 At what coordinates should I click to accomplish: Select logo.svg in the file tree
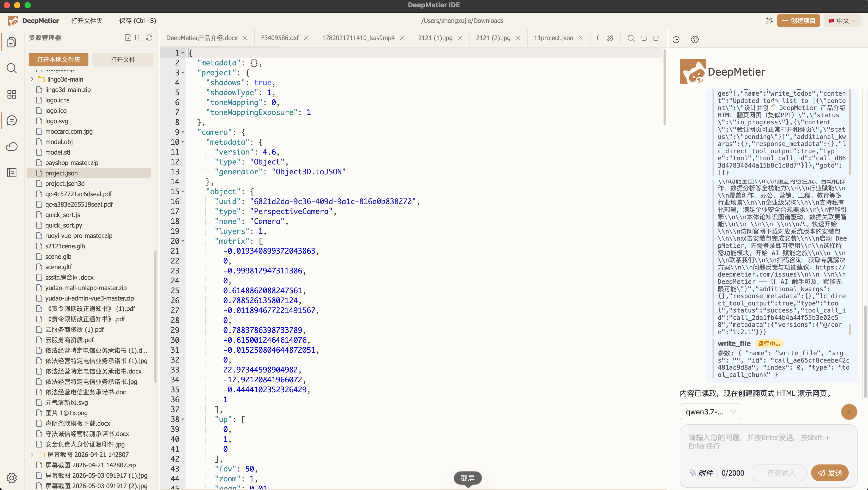tap(89, 121)
